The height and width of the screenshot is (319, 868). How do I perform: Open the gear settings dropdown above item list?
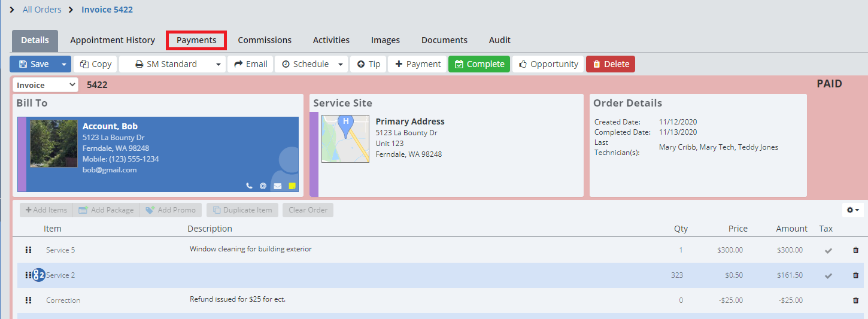pos(853,210)
